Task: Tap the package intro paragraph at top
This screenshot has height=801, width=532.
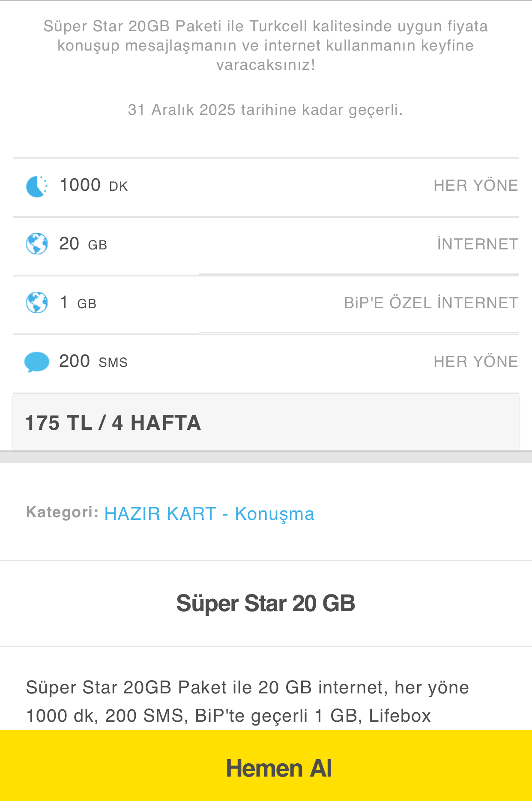Action: [x=266, y=45]
